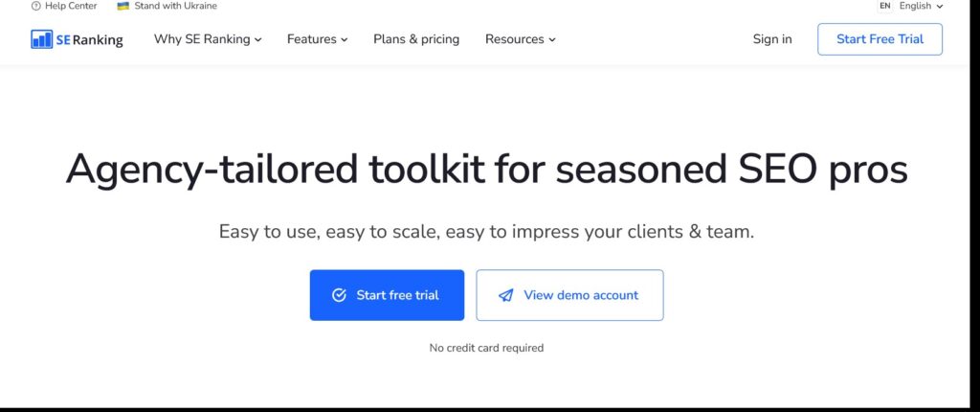Expand the Why SE Ranking chevron

click(x=258, y=39)
